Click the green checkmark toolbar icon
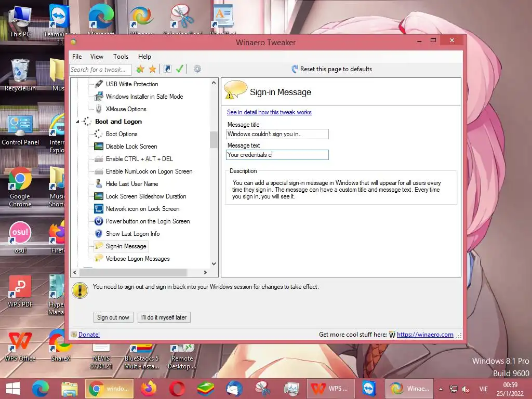532x399 pixels. point(179,69)
